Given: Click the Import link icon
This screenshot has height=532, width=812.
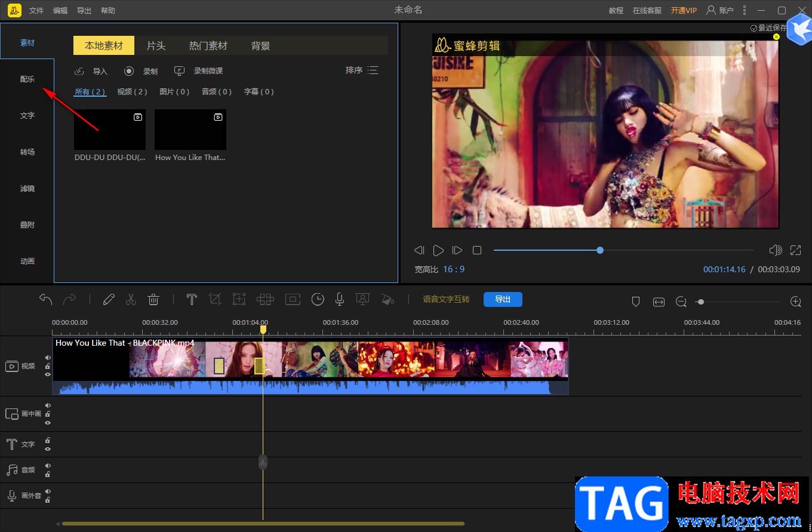Looking at the screenshot, I should coord(79,71).
